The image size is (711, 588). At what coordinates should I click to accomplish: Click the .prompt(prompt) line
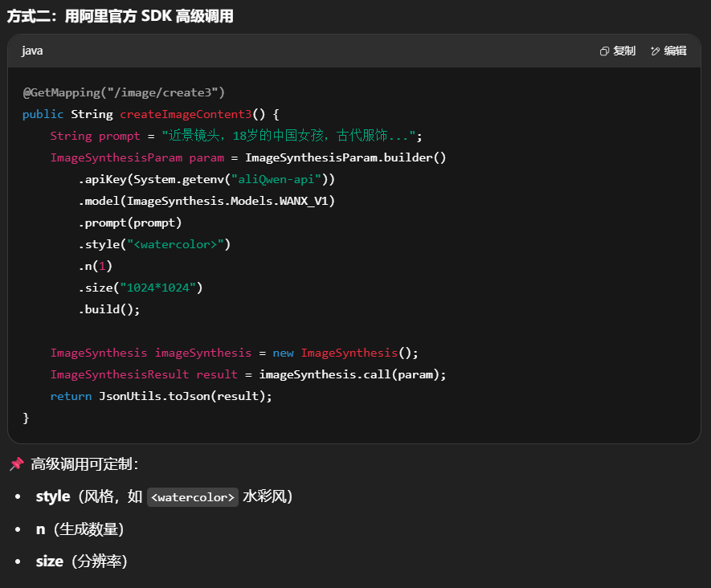(x=130, y=223)
